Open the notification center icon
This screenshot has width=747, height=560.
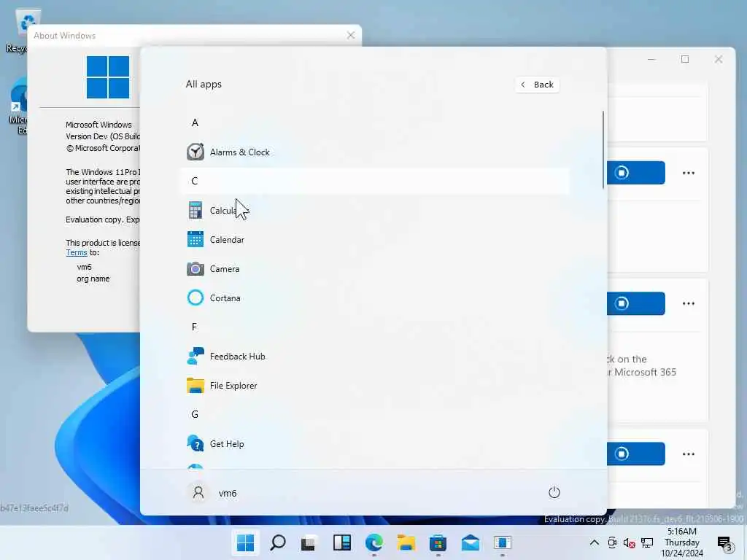[724, 542]
